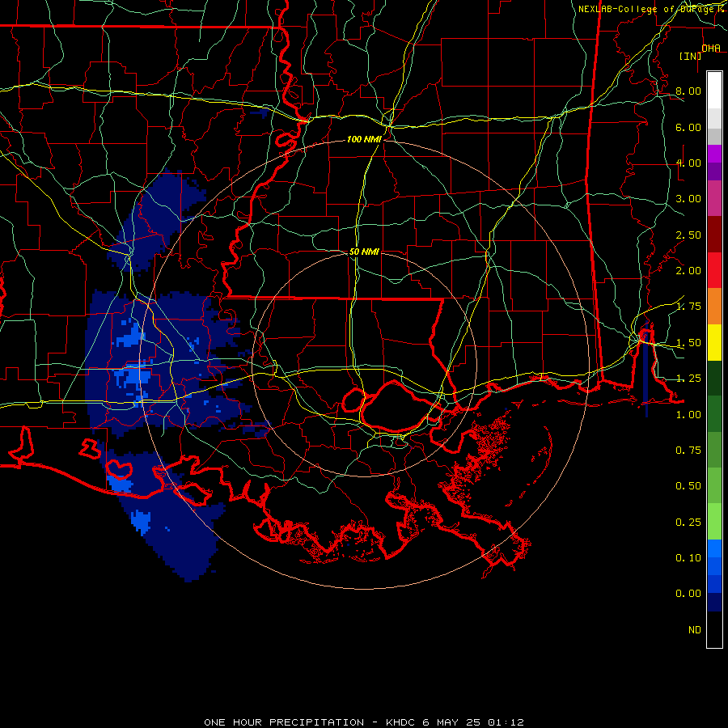Click the pink swatch in the color scale
The height and width of the screenshot is (728, 728).
[714, 199]
